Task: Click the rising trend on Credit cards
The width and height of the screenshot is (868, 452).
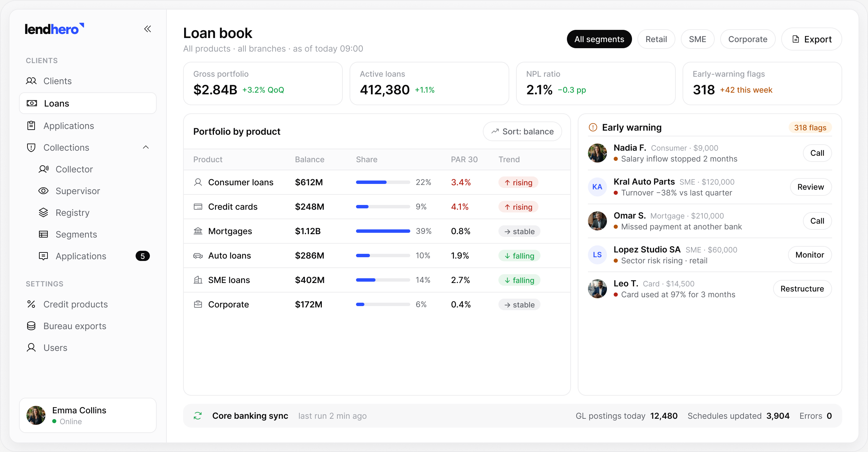Action: (x=518, y=207)
